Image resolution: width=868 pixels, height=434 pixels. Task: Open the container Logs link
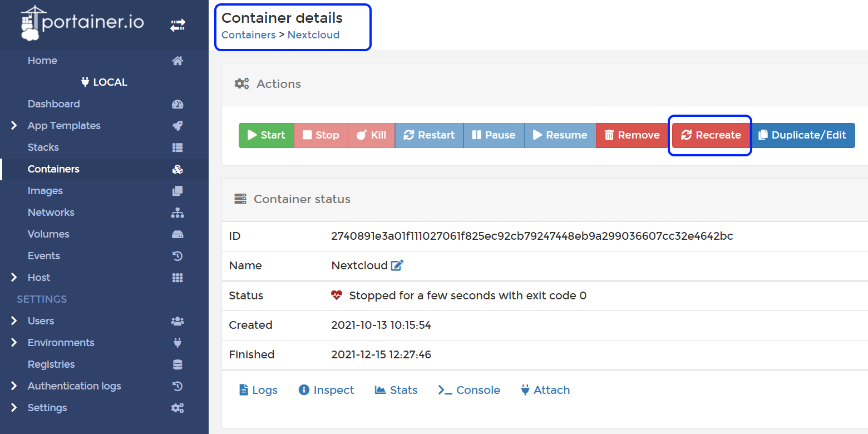pos(258,390)
